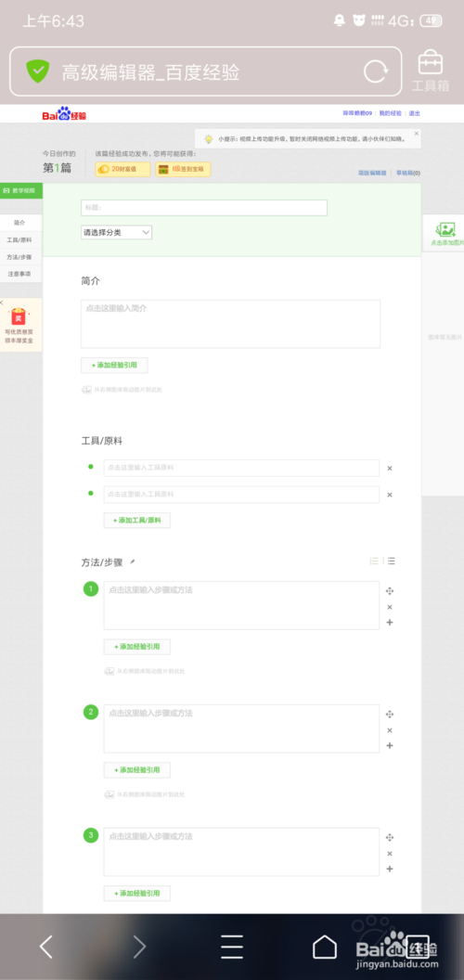Jump to 工具/原料 in side navigation

pos(20,240)
